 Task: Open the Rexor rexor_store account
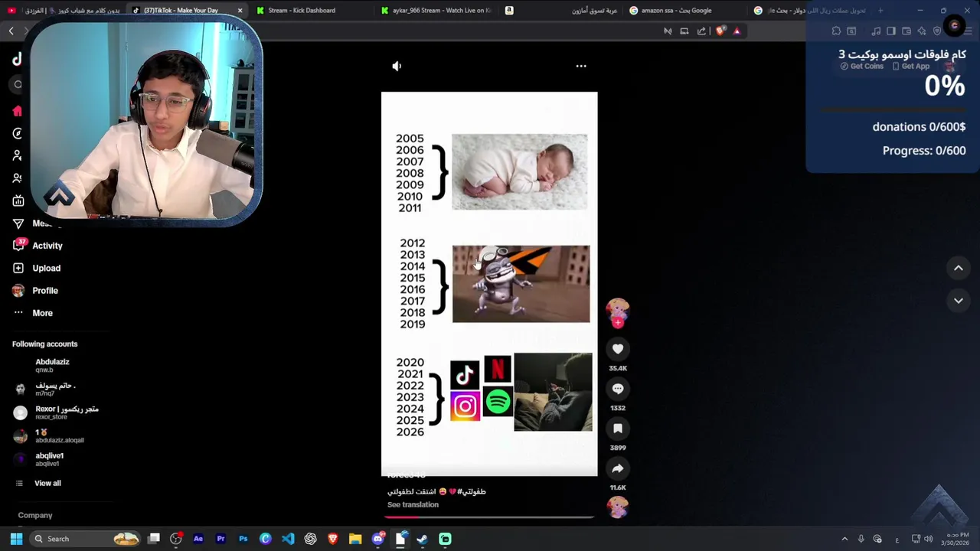(55, 412)
